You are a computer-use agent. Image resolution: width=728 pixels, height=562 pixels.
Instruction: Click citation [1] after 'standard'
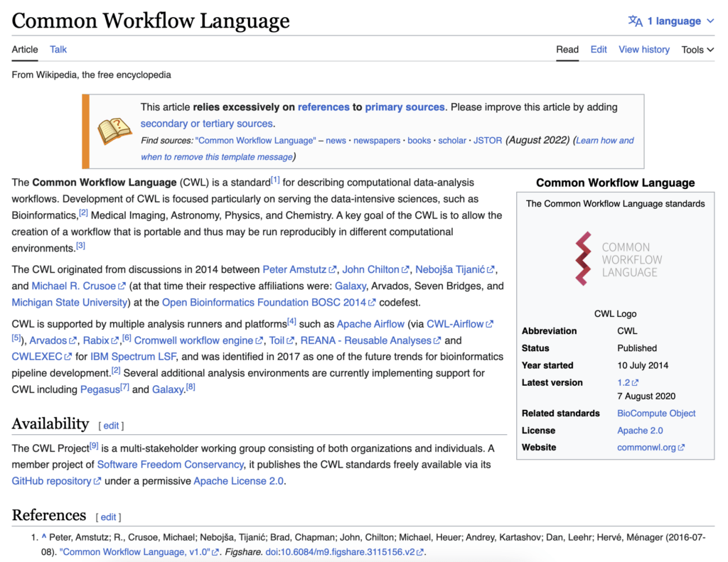click(275, 180)
